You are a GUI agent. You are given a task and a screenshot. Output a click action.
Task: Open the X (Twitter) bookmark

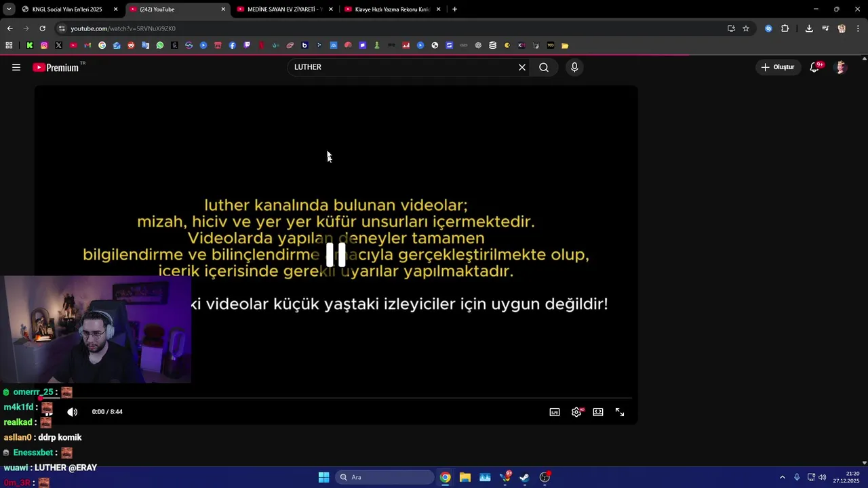pyautogui.click(x=58, y=45)
